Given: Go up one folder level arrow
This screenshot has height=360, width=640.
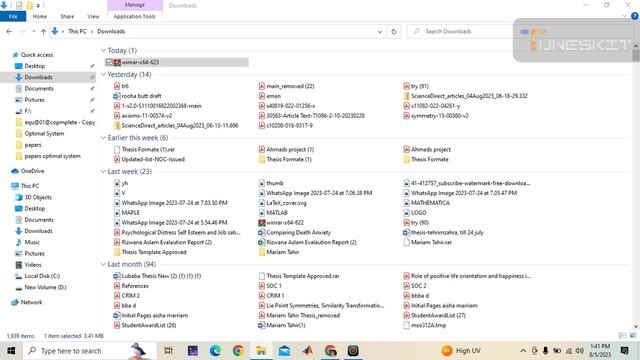Looking at the screenshot, I should click(43, 31).
